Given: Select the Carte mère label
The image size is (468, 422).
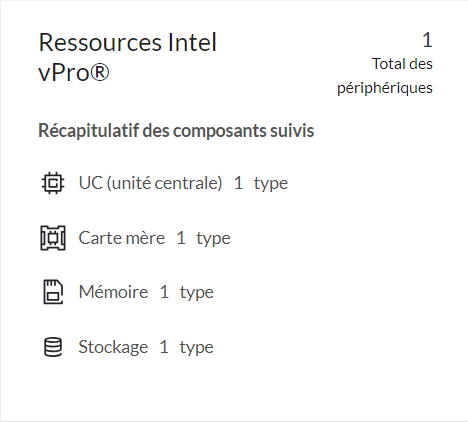Looking at the screenshot, I should tap(122, 238).
